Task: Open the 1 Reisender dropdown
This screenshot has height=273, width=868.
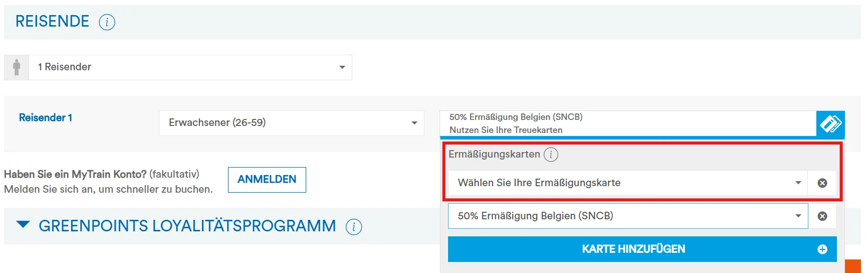Action: pyautogui.click(x=190, y=67)
